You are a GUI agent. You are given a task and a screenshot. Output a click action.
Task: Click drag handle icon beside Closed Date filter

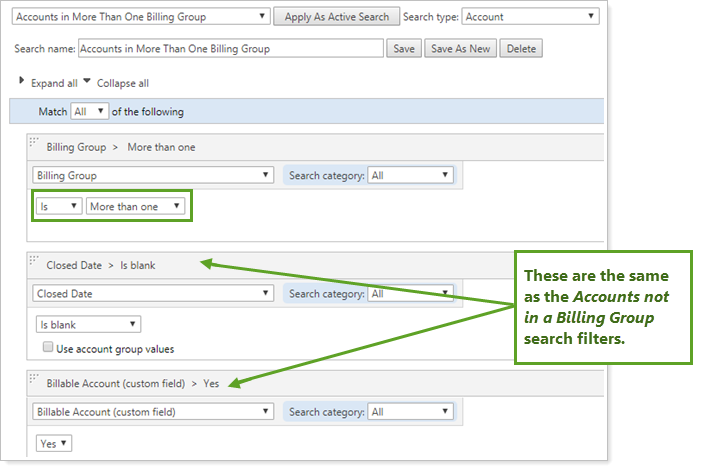[x=34, y=264]
